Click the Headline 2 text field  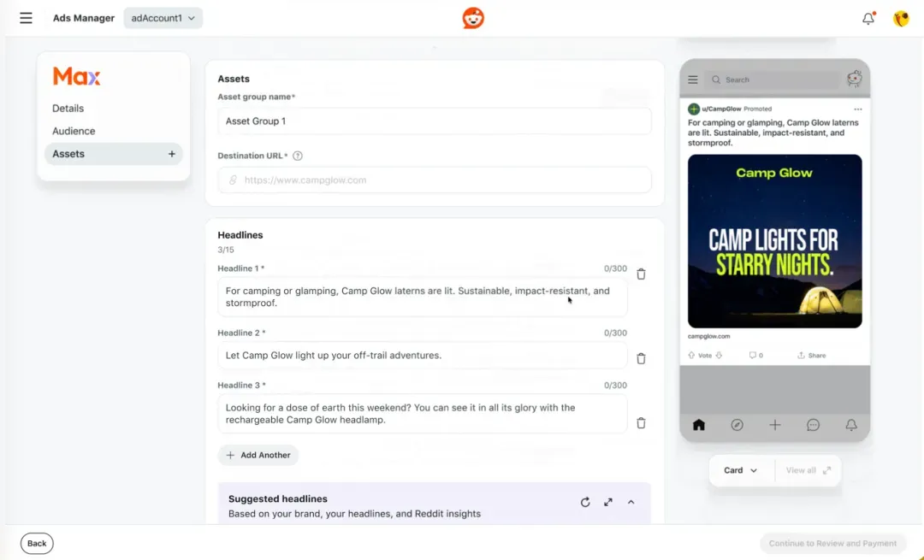tap(423, 356)
